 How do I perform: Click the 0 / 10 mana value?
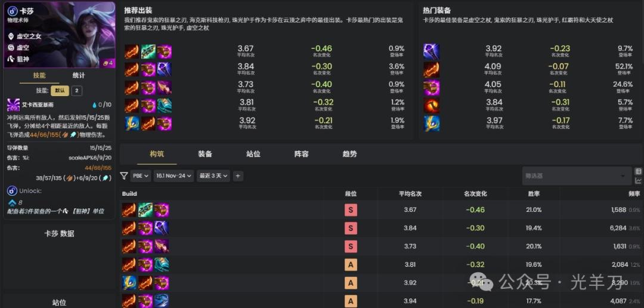[x=106, y=105]
